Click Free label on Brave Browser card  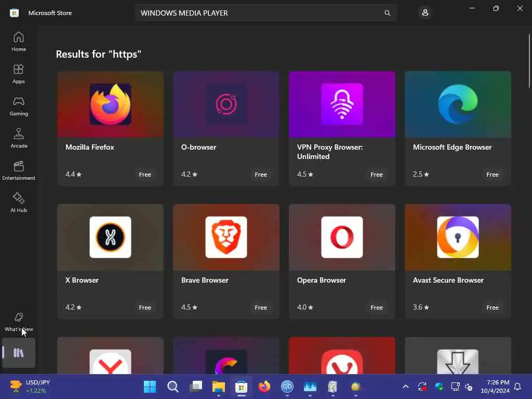click(x=261, y=308)
